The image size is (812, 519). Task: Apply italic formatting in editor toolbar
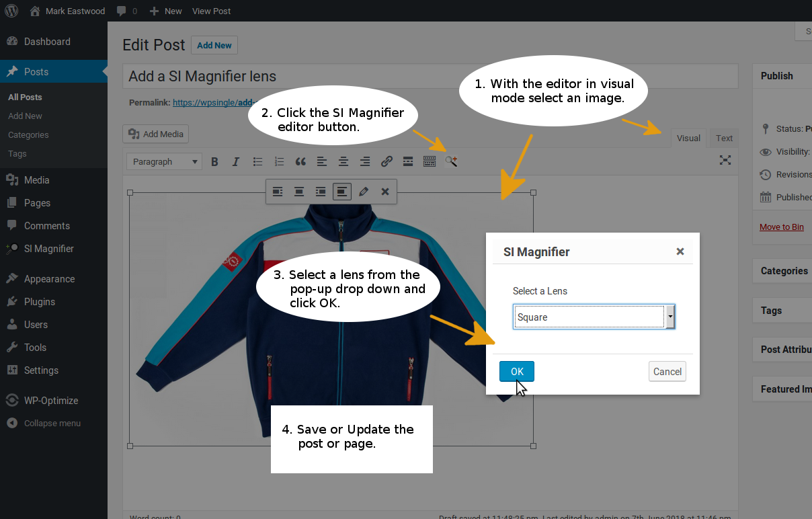pos(236,161)
